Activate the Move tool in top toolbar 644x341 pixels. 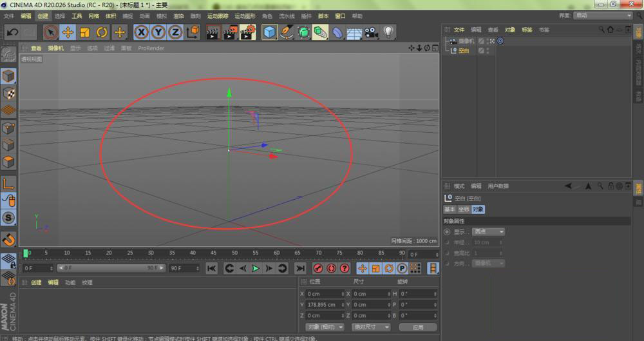pos(68,32)
